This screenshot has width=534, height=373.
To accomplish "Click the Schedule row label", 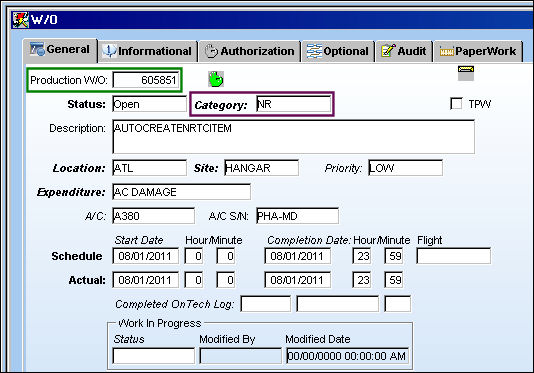I will coord(77,256).
